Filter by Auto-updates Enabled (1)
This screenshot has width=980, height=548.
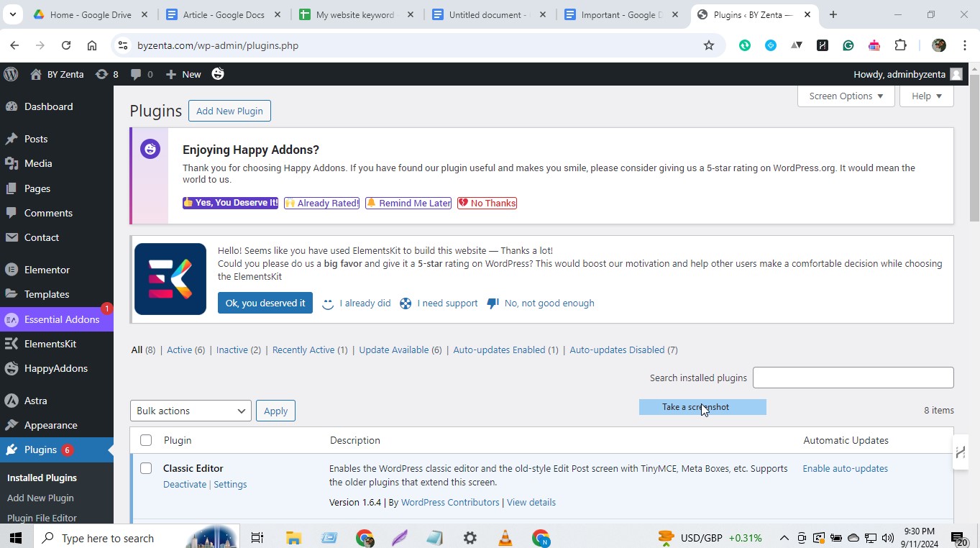point(505,350)
